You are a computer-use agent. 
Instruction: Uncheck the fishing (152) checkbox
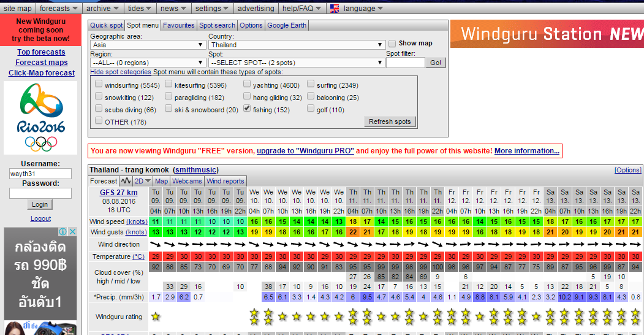[247, 109]
